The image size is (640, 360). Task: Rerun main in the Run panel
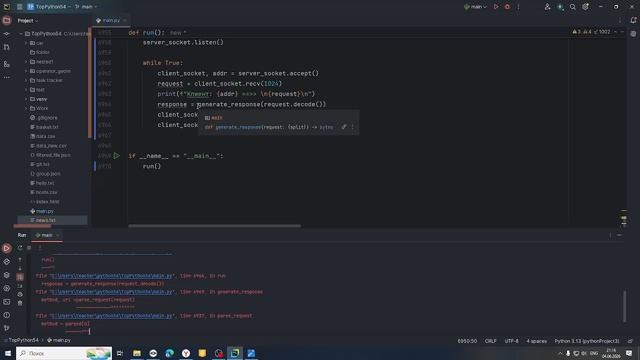click(20, 247)
